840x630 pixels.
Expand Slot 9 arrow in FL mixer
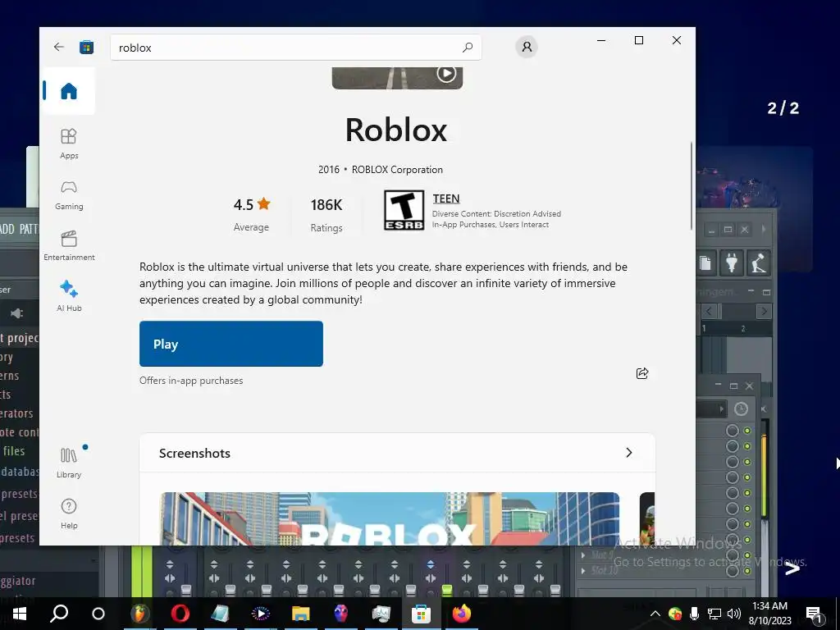click(583, 555)
